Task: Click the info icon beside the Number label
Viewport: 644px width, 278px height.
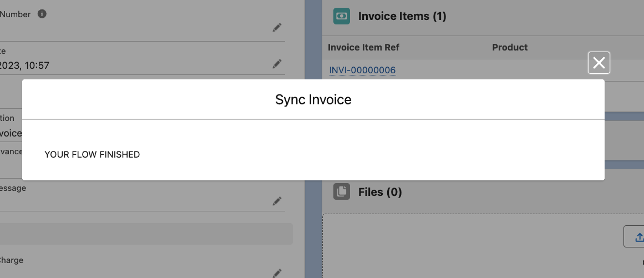Action: [x=42, y=14]
